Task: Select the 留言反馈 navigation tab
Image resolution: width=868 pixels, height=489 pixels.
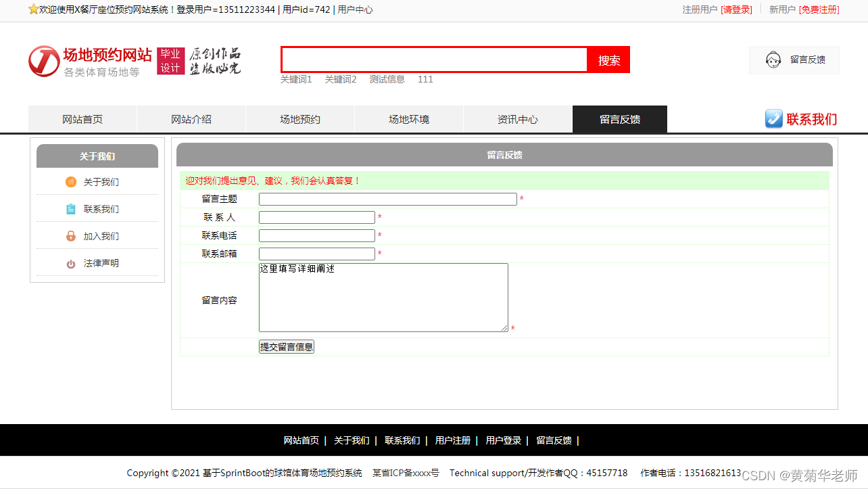Action: 620,120
